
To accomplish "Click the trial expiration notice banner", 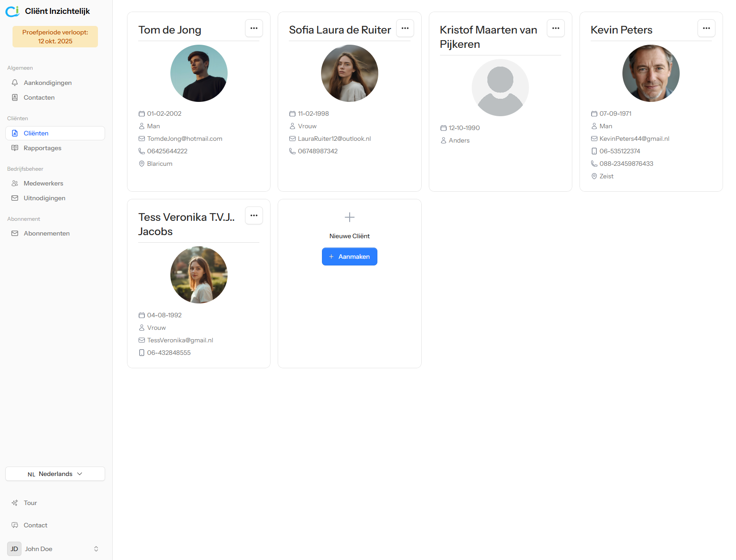I will [55, 36].
